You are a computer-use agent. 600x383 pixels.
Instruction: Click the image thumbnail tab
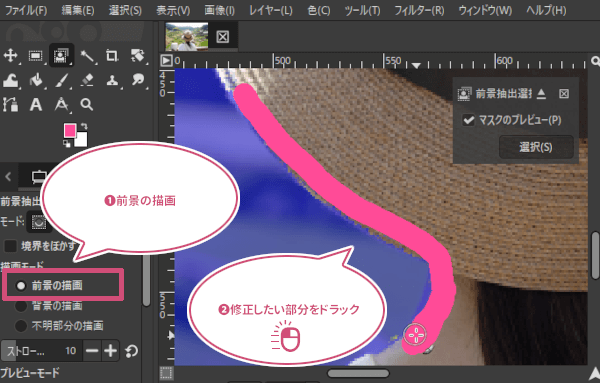[187, 37]
